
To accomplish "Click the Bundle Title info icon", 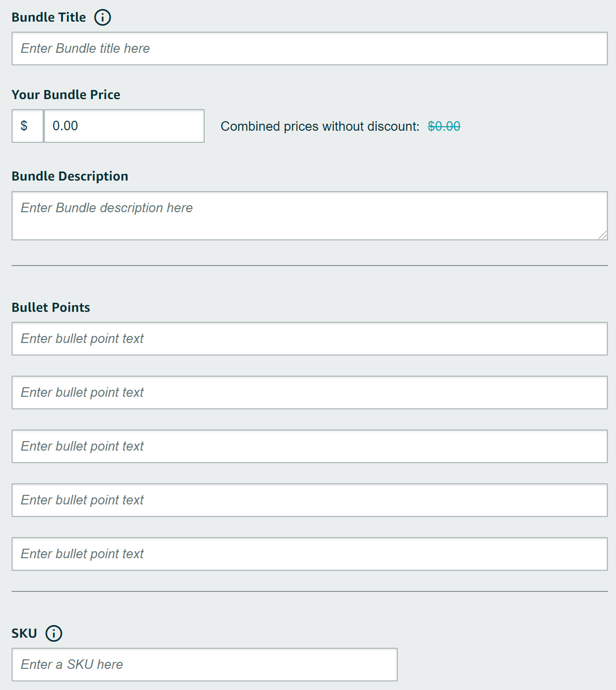I will (103, 17).
